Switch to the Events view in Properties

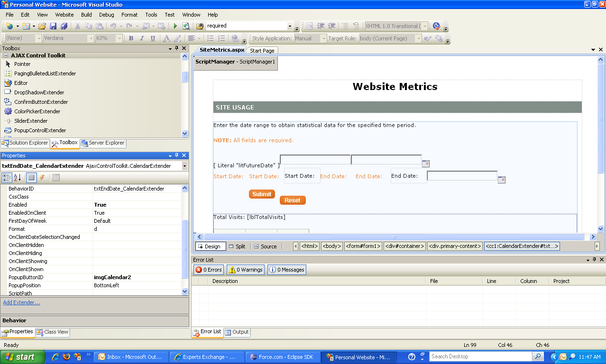[41, 177]
